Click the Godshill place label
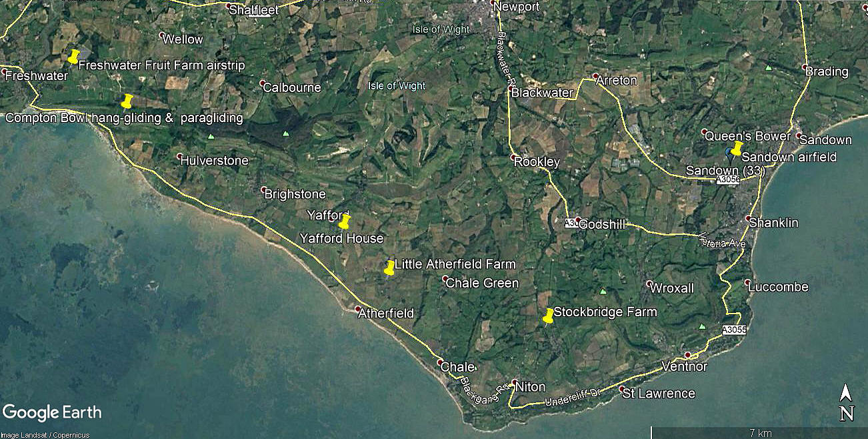Screen dimensions: 868x439 pyautogui.click(x=602, y=224)
